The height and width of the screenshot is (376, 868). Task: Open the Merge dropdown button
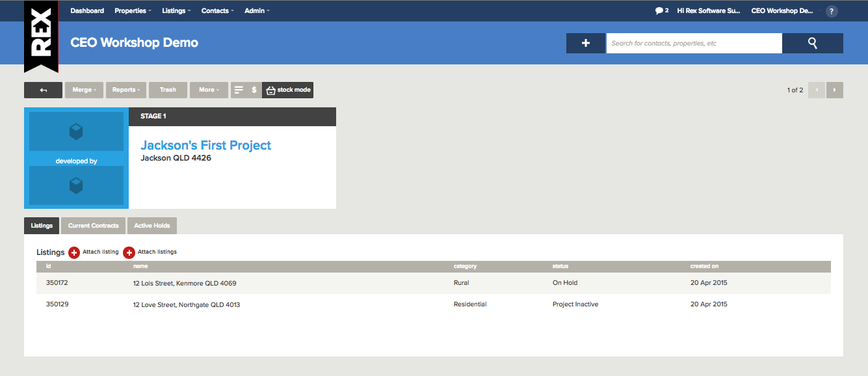click(84, 90)
